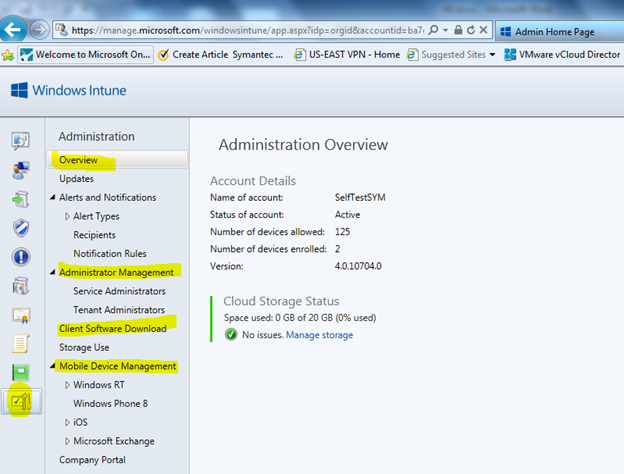
Task: Click the Administration Overview heading
Action: tap(303, 144)
